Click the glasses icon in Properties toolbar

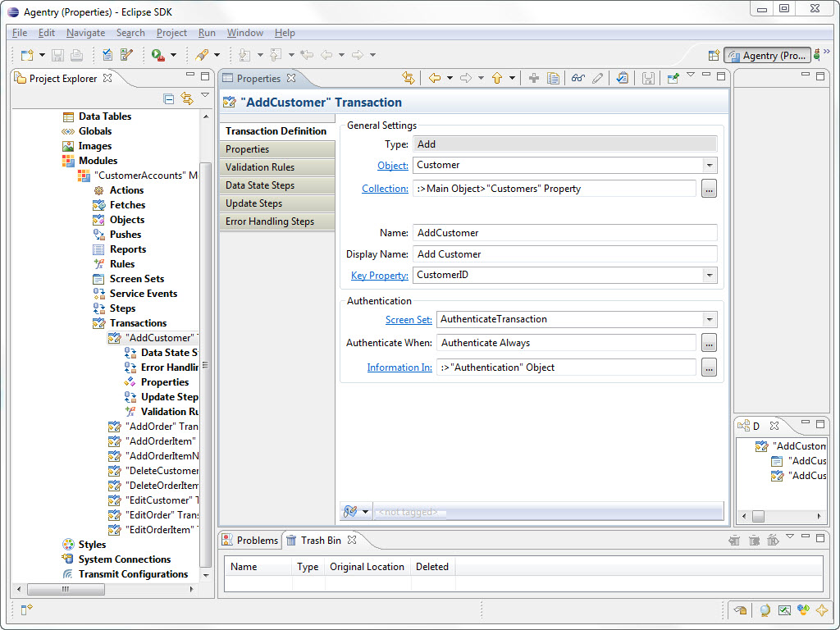pos(578,78)
